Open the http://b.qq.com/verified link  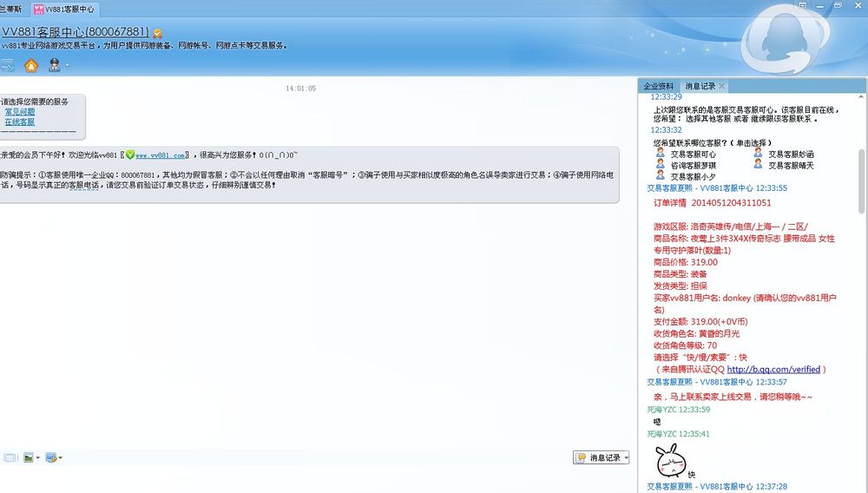tap(773, 369)
